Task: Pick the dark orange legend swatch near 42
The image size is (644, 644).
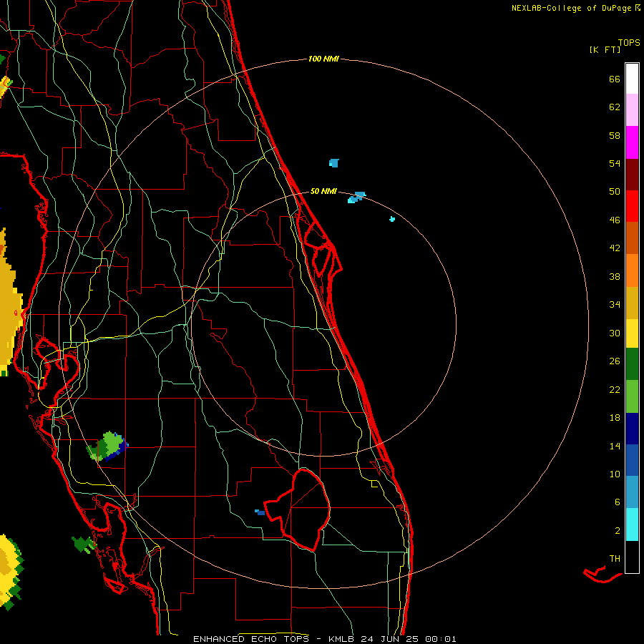Action: pyautogui.click(x=632, y=238)
